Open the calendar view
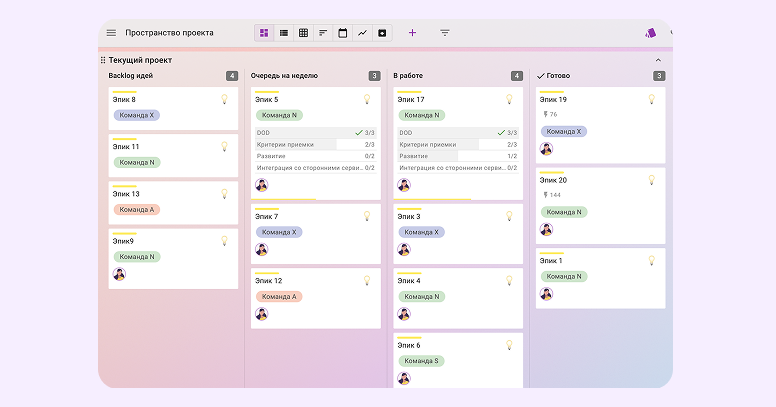The width and height of the screenshot is (776, 407). point(343,33)
